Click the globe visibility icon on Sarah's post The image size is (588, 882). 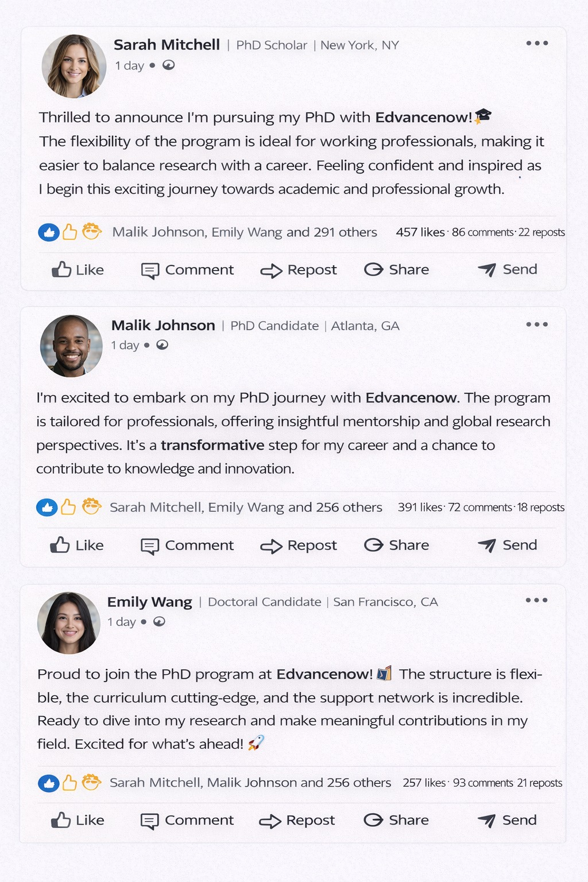(x=168, y=65)
